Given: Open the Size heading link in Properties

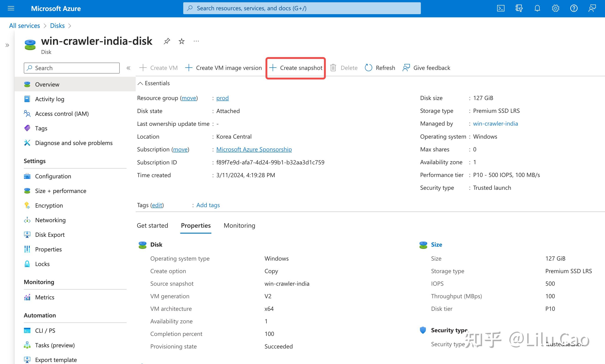Looking at the screenshot, I should click(x=436, y=245).
